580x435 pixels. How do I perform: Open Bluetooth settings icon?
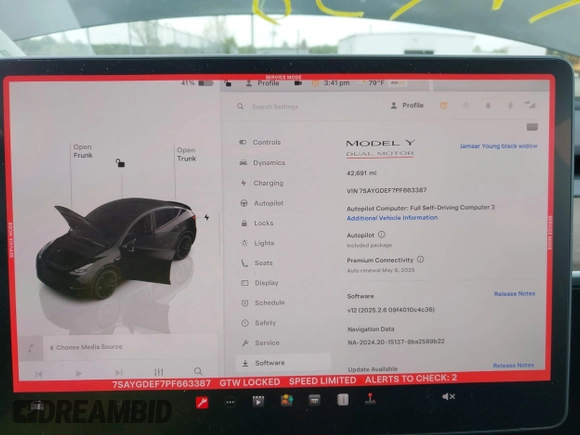pos(510,106)
